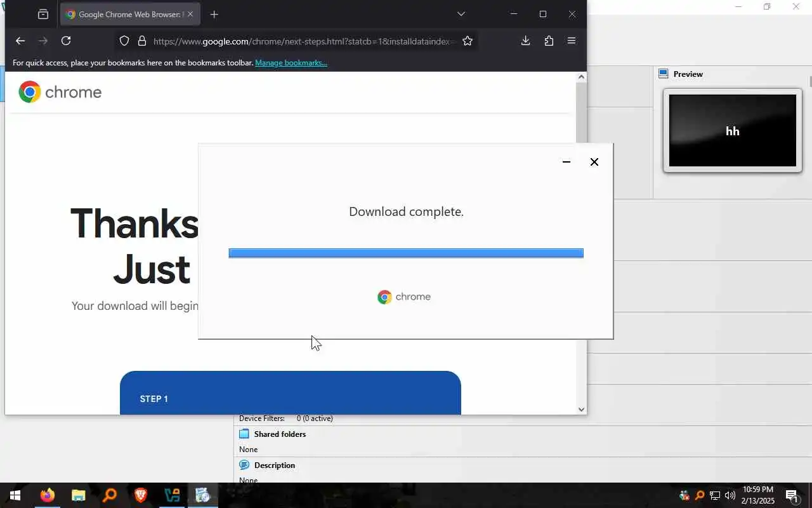This screenshot has height=508, width=812.
Task: Bookmark this page with the star
Action: click(x=468, y=41)
